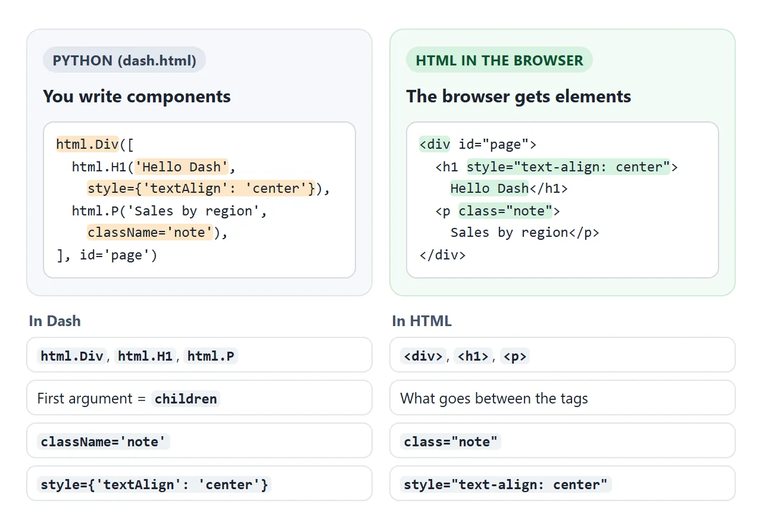
Task: Click className='note' in the Python code block
Action: [150, 233]
